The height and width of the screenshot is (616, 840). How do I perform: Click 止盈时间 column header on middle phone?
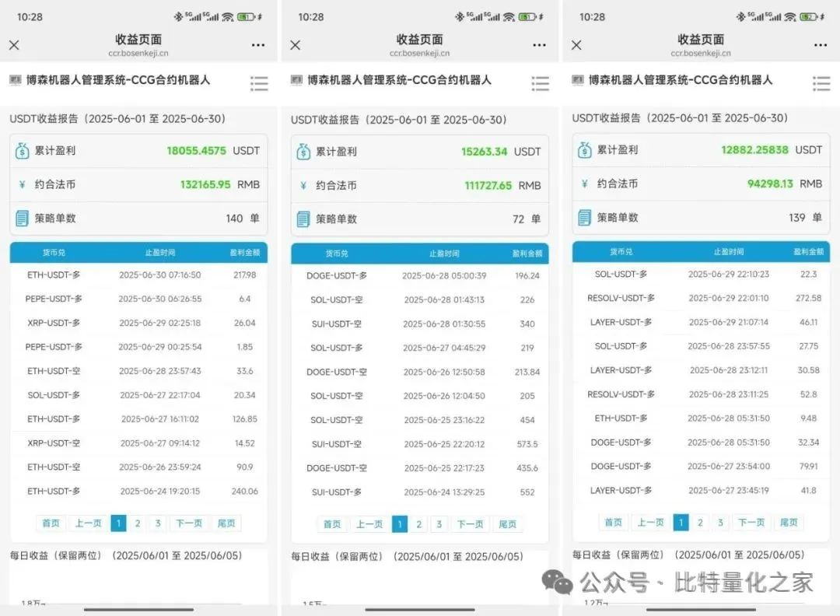[444, 254]
